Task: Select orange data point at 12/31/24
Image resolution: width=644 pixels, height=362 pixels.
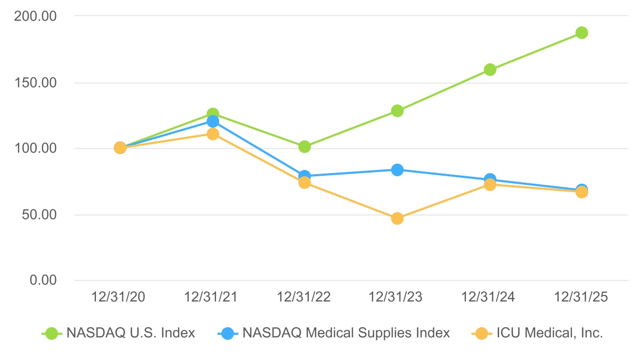Action: click(490, 185)
